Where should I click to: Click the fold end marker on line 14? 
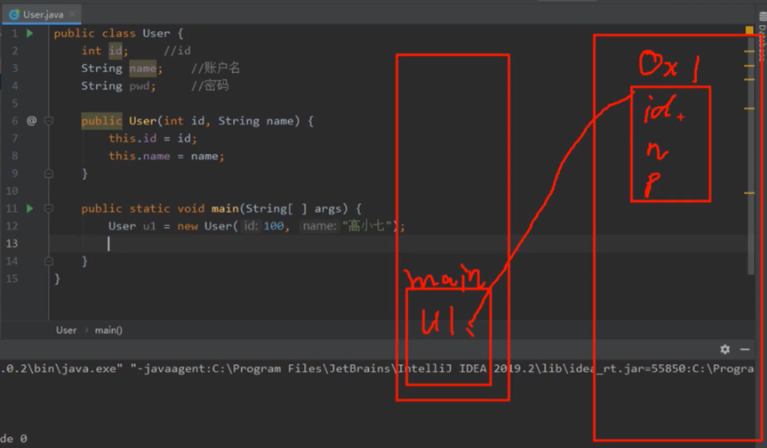tap(49, 261)
